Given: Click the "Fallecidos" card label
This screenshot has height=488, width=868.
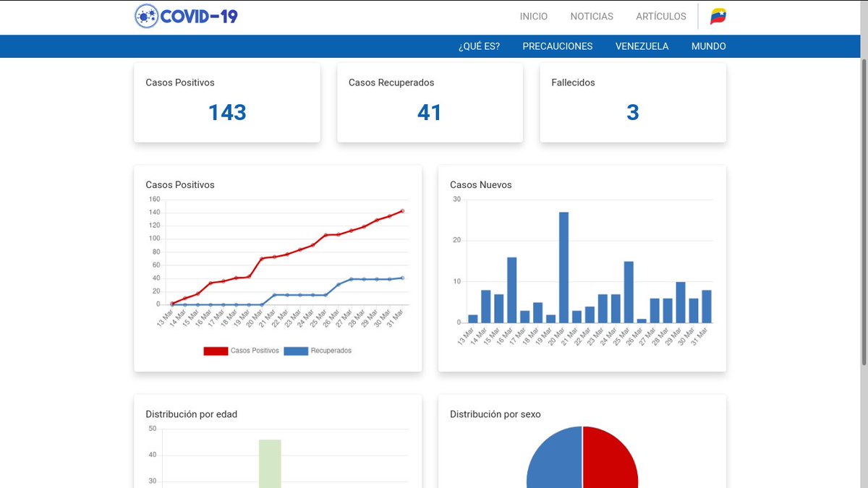Looking at the screenshot, I should 574,82.
